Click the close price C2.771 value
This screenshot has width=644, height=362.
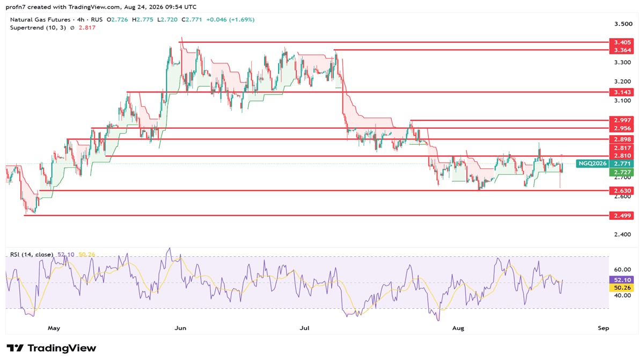192,19
